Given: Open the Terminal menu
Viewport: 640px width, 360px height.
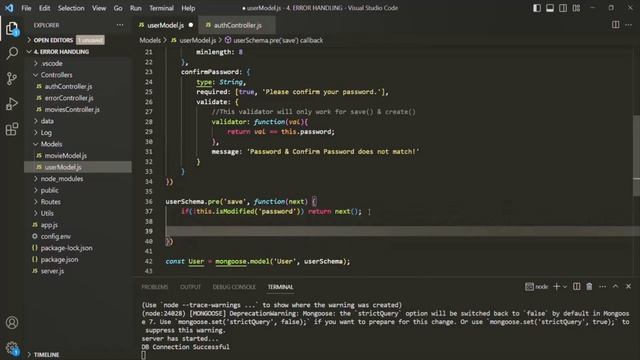Looking at the screenshot, I should click(161, 8).
